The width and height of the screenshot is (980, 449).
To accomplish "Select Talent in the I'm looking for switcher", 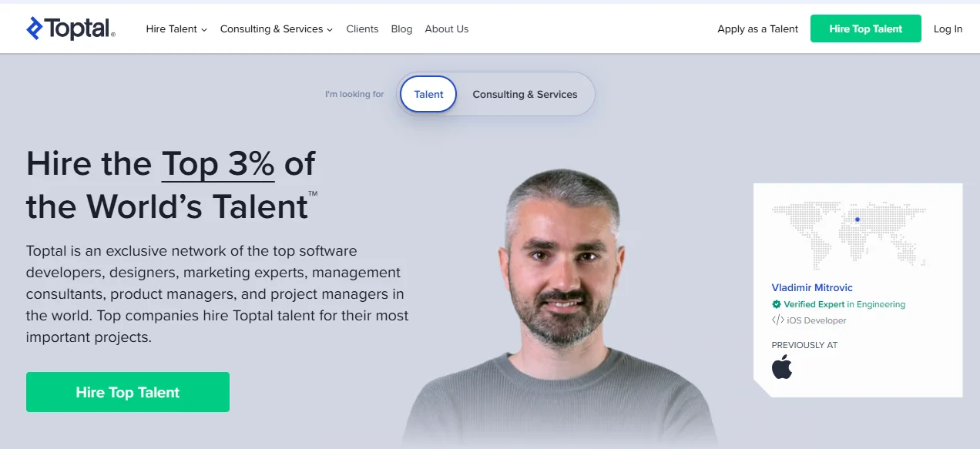I will tap(428, 94).
